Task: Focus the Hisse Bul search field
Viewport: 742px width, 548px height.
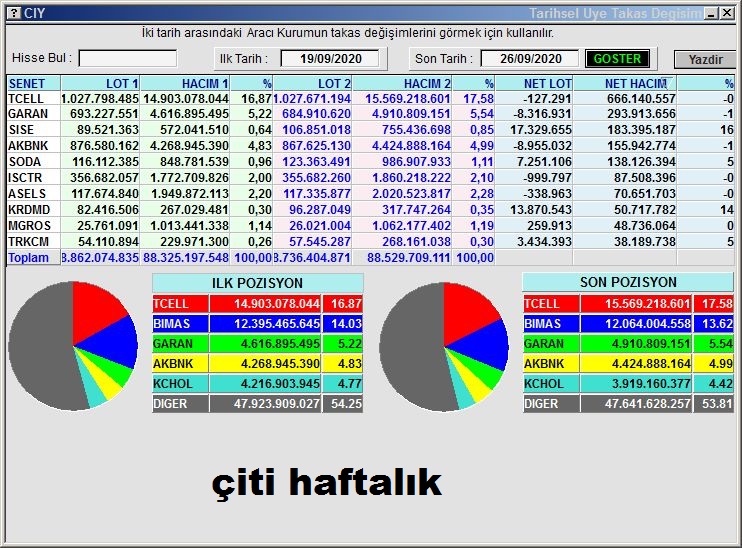Action: (127, 59)
